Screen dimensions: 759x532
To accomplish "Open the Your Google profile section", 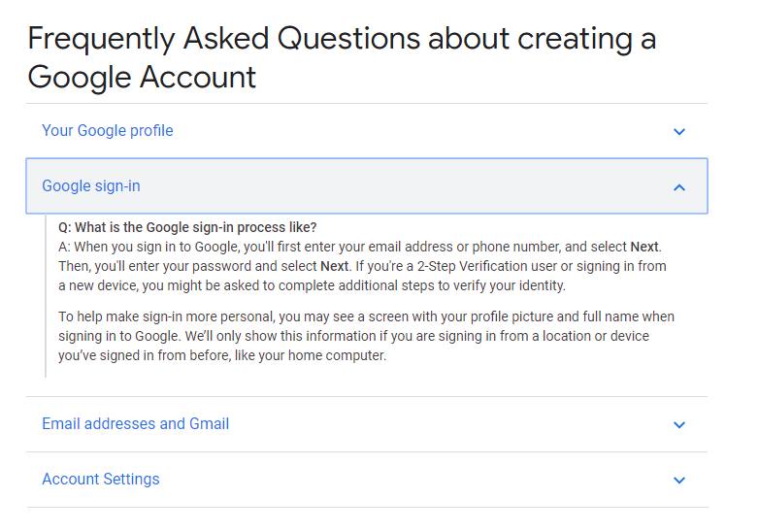I will pos(367,131).
